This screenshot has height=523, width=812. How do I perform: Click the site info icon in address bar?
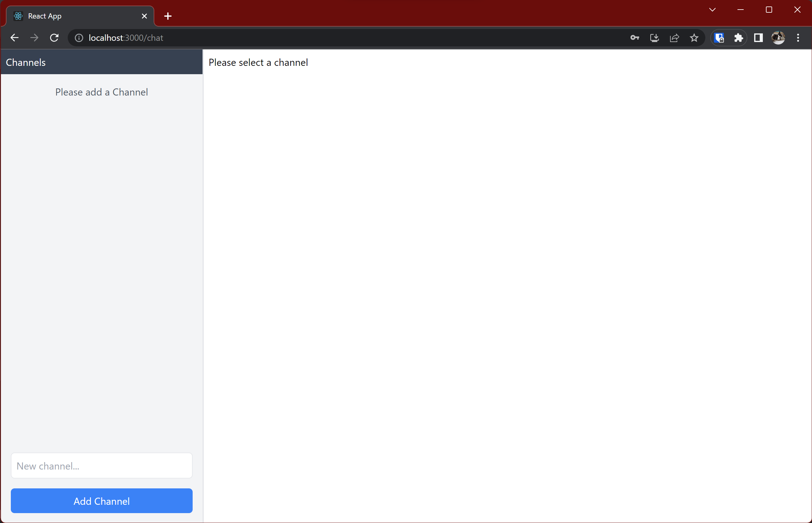pyautogui.click(x=79, y=38)
